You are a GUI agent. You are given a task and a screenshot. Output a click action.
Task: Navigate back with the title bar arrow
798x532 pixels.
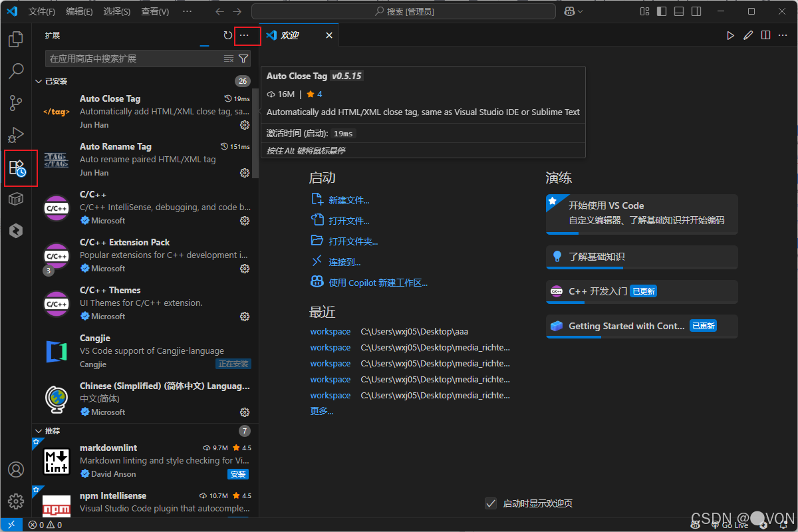click(220, 11)
